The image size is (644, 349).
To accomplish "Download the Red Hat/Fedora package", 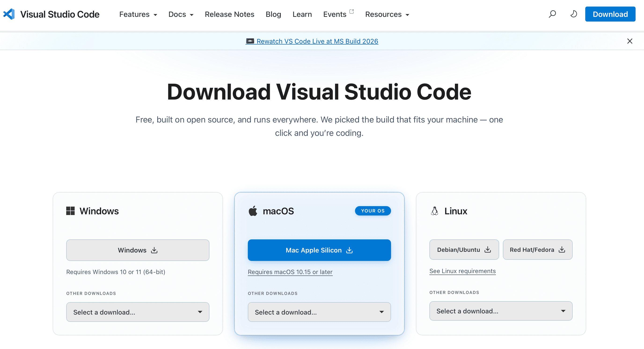I will [x=538, y=249].
